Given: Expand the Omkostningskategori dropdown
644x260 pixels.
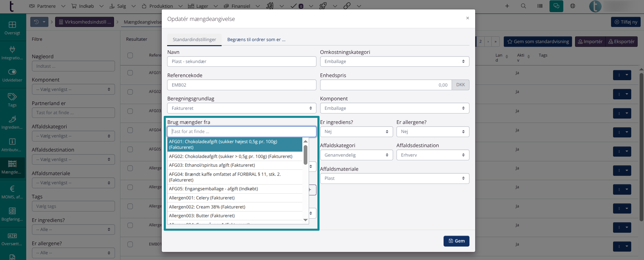Looking at the screenshot, I should 394,62.
